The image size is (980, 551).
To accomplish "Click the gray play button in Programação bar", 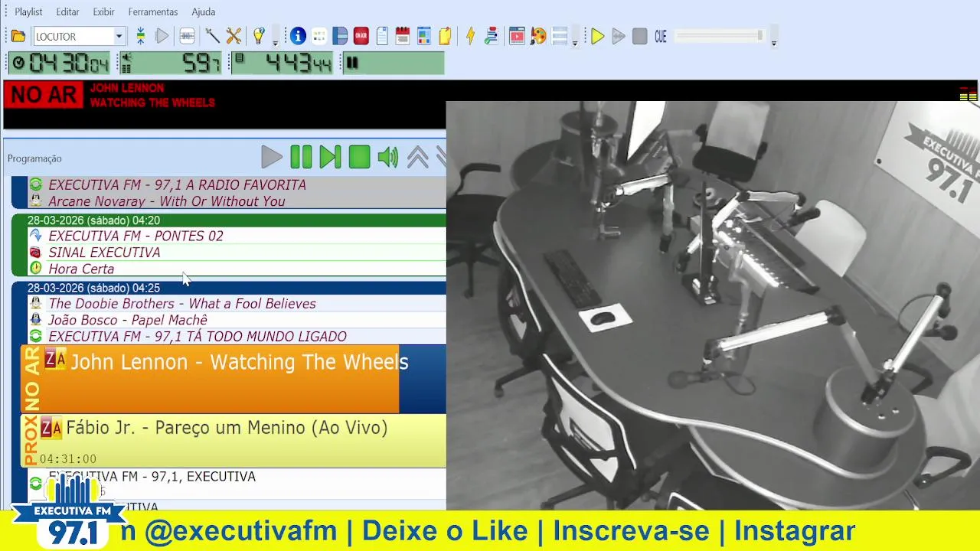I will click(271, 157).
